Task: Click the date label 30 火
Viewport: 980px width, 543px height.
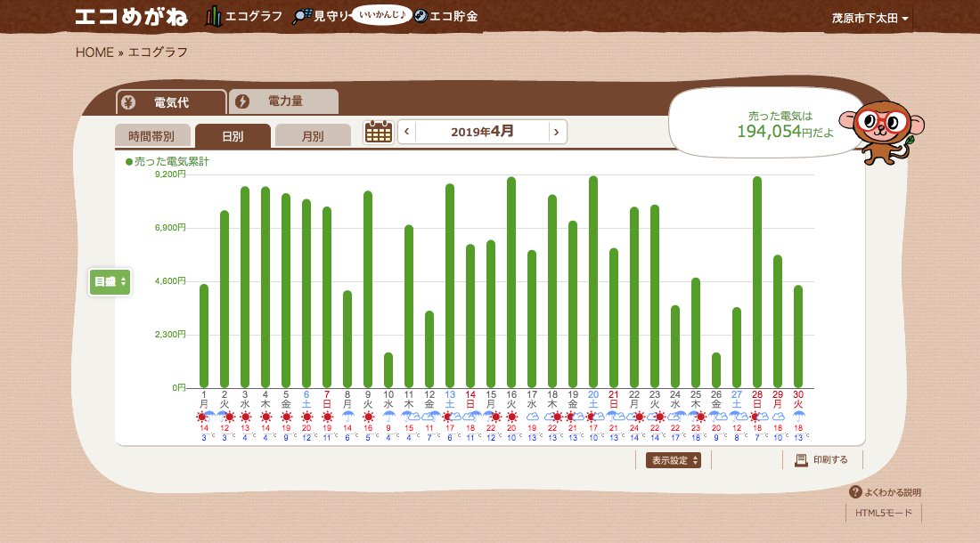Action: tap(798, 400)
